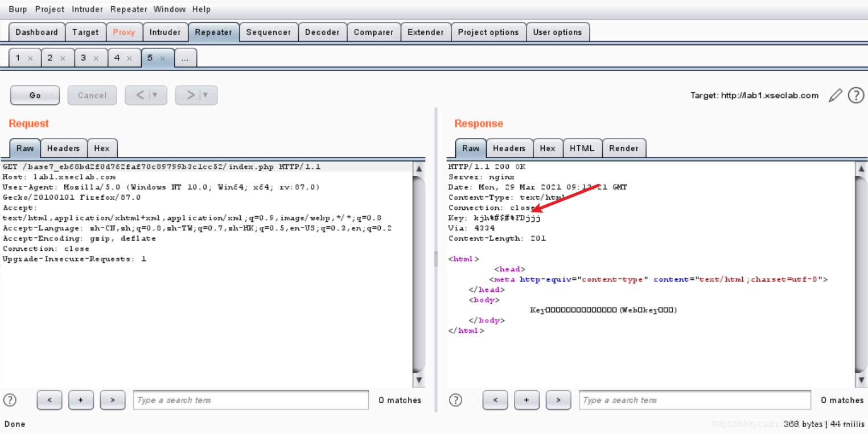
Task: Click the Go button to send request
Action: click(x=35, y=96)
